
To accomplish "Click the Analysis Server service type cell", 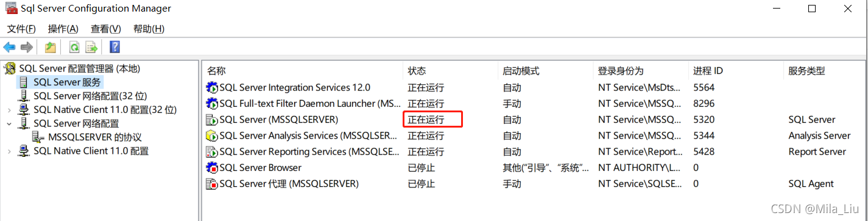I will 819,136.
